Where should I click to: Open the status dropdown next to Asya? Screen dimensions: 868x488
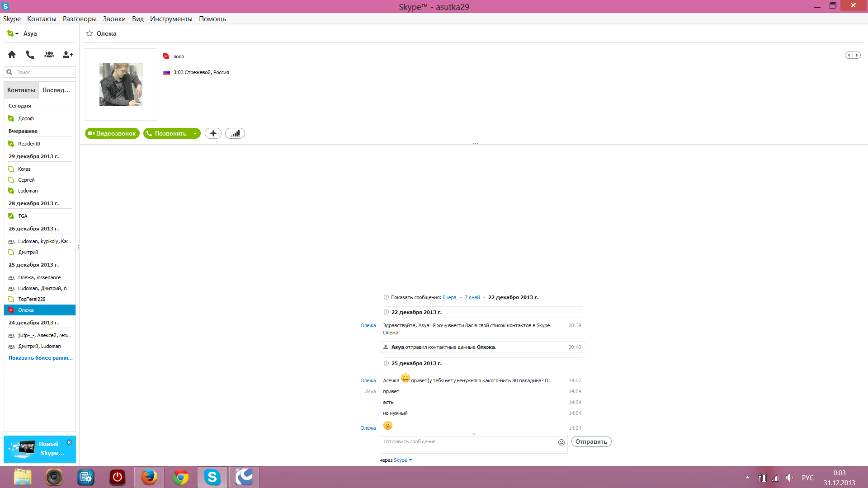(x=13, y=33)
